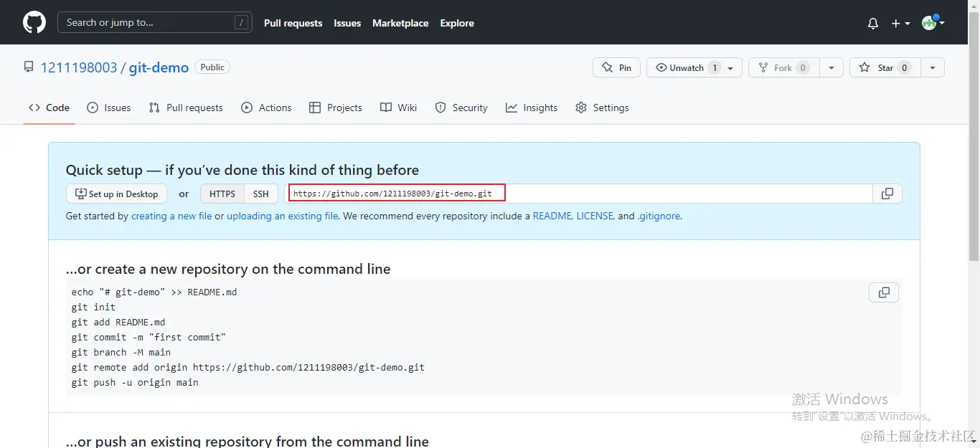Switch to the Code tab

click(49, 108)
